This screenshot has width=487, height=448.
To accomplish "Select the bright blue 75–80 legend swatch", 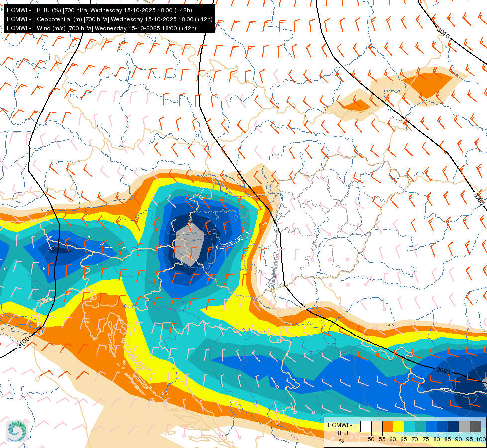I will tap(432, 426).
